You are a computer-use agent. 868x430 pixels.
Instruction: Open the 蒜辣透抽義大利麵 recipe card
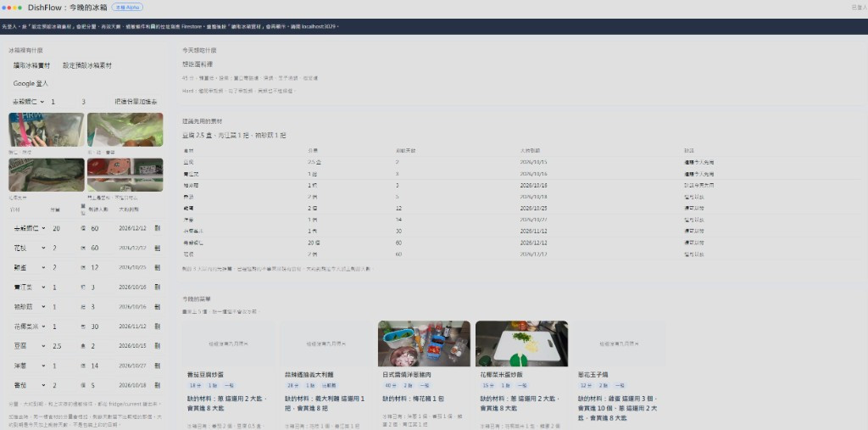(x=325, y=375)
